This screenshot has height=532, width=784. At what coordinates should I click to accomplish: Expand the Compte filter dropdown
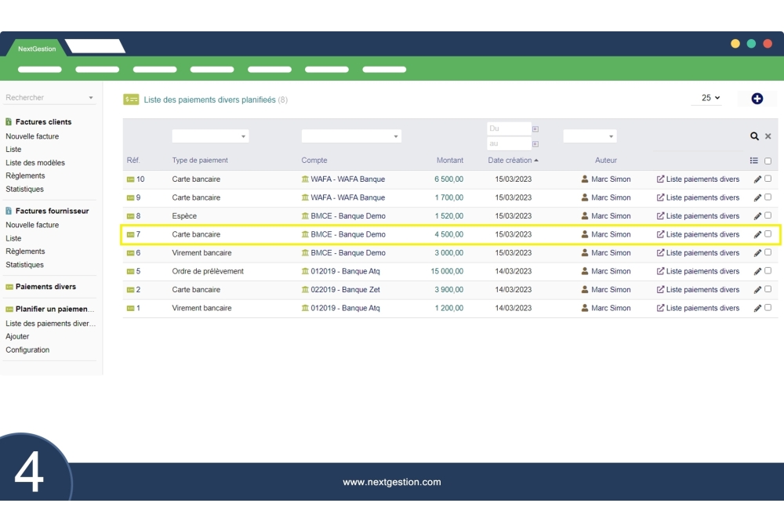click(350, 136)
